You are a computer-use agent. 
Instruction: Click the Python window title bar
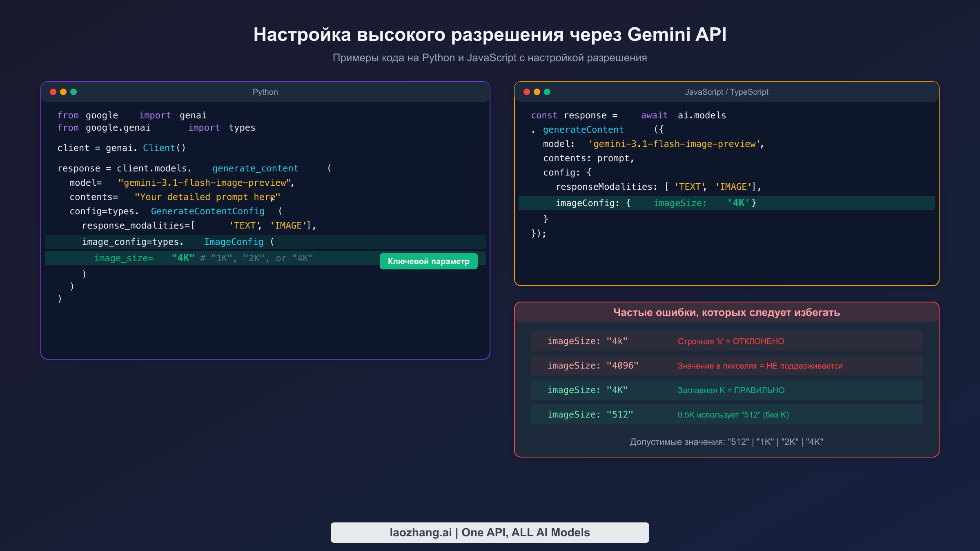(x=265, y=92)
